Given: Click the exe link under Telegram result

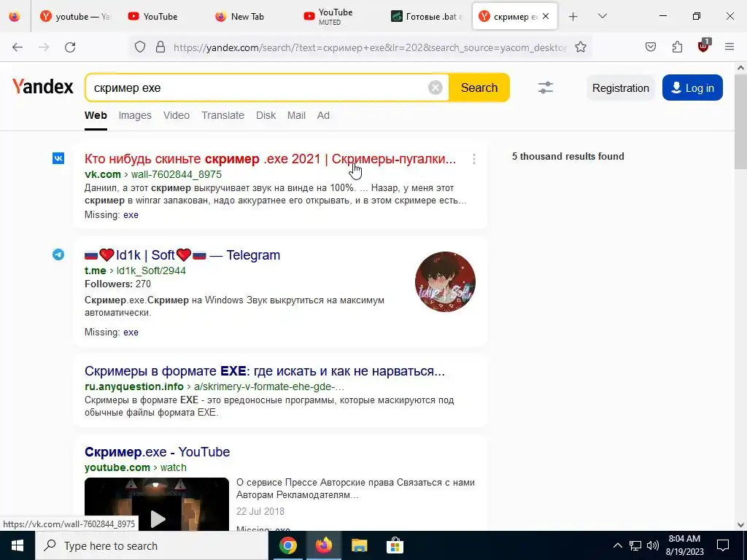Looking at the screenshot, I should (x=131, y=332).
